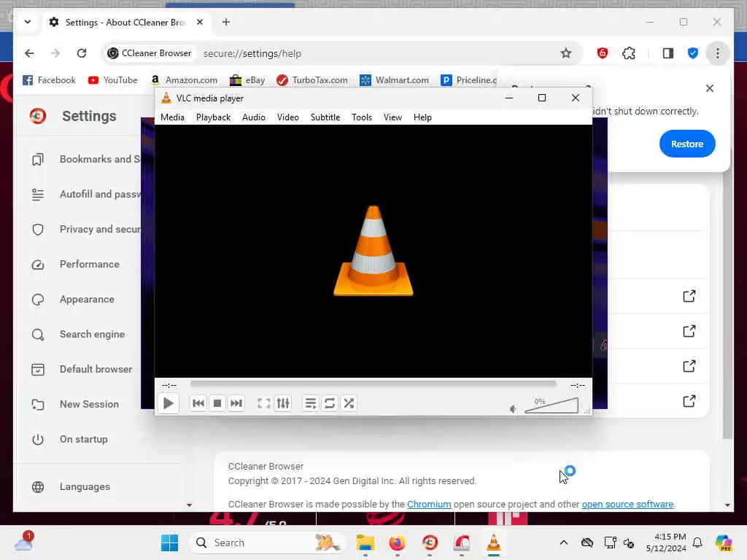Image resolution: width=747 pixels, height=560 pixels.
Task: Open Privacy and security settings
Action: pos(85,229)
